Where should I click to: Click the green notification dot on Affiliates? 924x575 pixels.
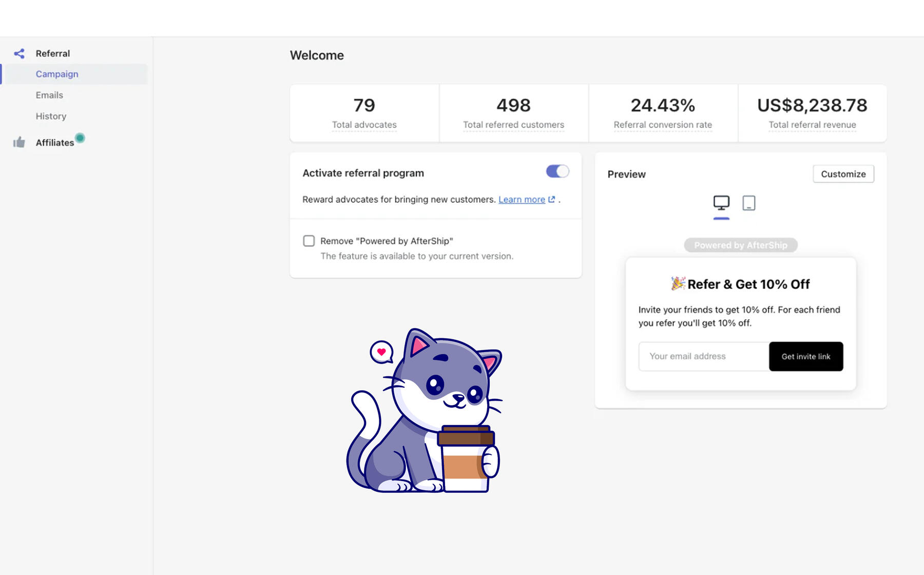tap(80, 138)
